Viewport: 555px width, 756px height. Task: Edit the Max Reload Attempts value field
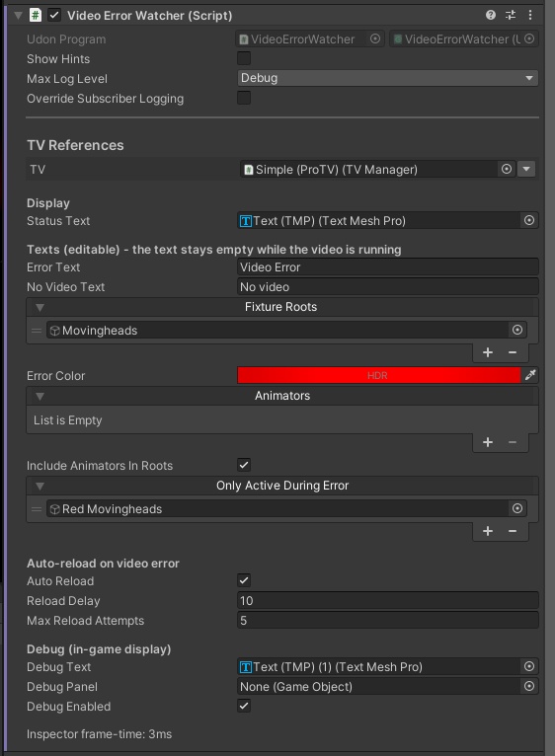point(387,620)
